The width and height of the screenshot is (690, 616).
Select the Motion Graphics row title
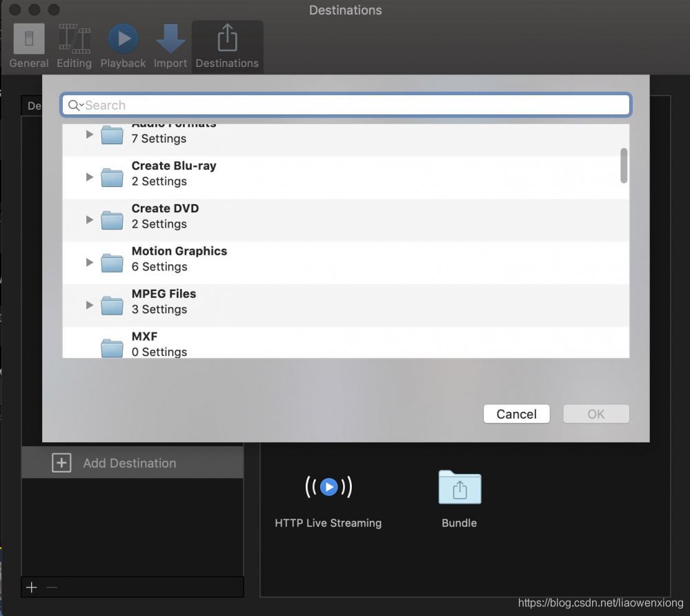(x=179, y=251)
